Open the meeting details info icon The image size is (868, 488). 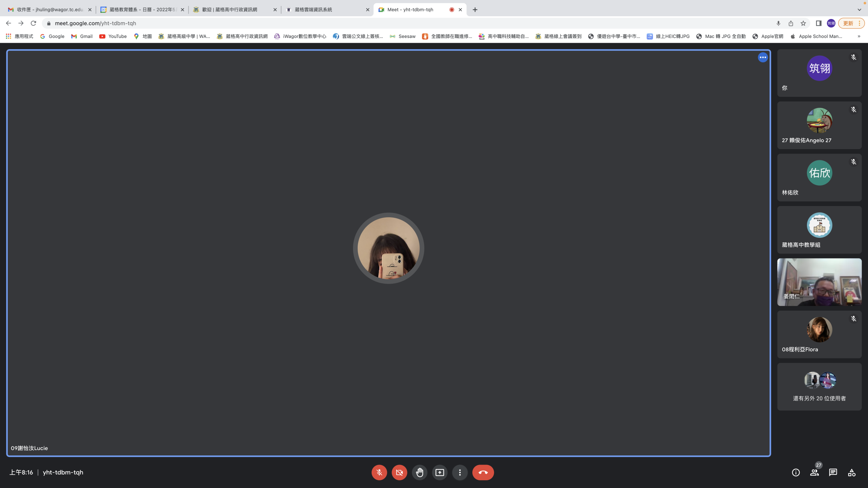[796, 472]
